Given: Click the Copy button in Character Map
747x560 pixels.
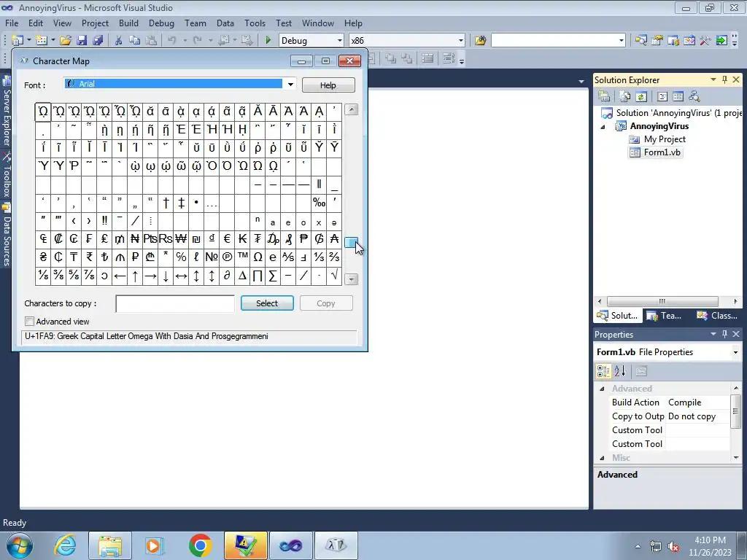Looking at the screenshot, I should coord(326,303).
